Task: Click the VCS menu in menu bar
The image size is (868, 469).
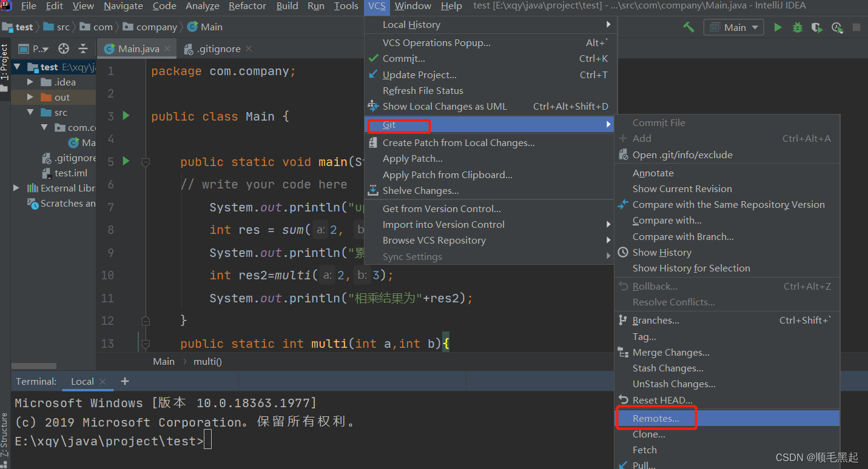Action: click(x=377, y=6)
